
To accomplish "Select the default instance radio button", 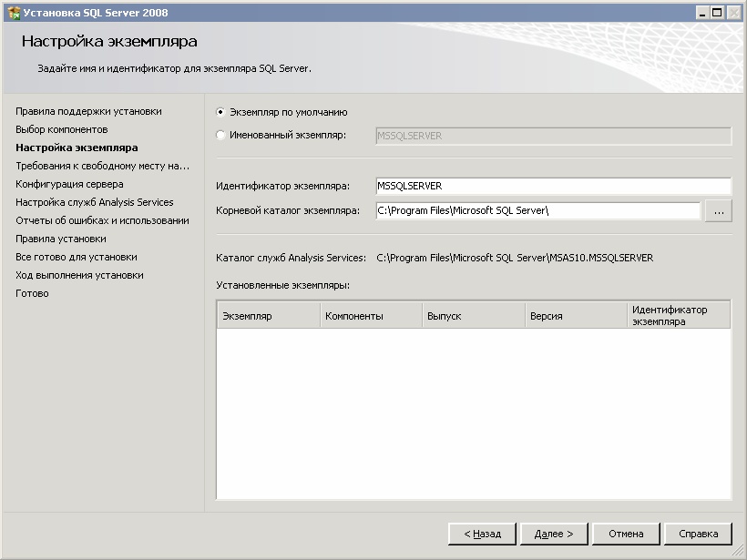I will 220,112.
